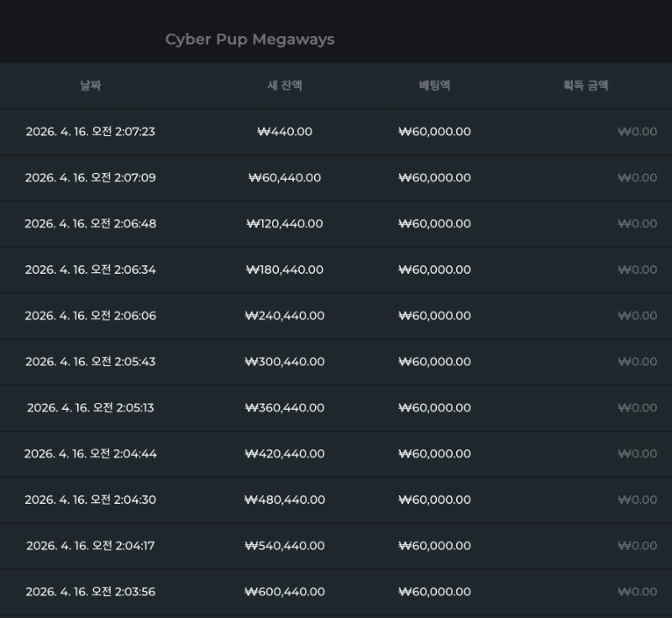The image size is (672, 618).
Task: Select the ₩0.00 win amount for 2:05:13
Action: [637, 408]
